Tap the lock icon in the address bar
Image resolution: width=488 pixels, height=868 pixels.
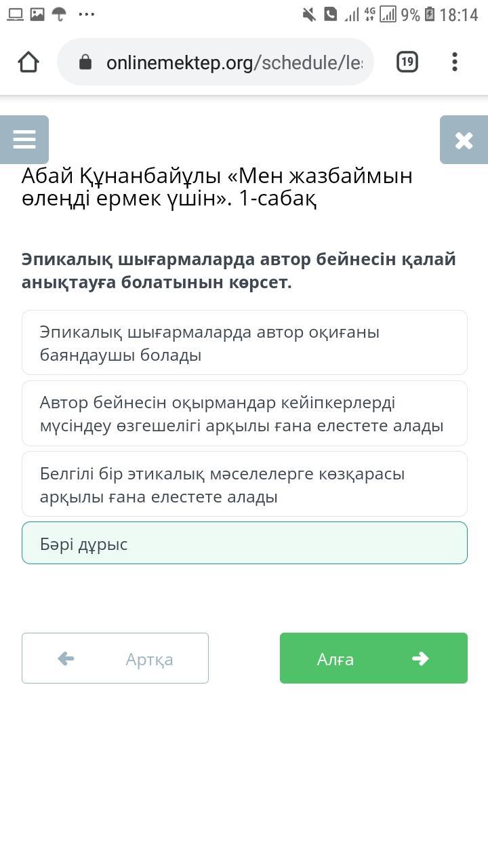[x=85, y=62]
